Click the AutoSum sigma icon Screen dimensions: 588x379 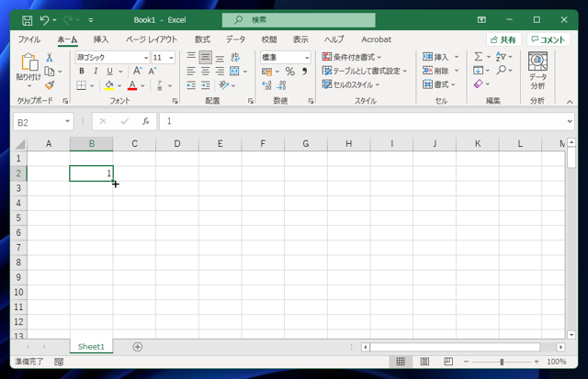coord(478,57)
